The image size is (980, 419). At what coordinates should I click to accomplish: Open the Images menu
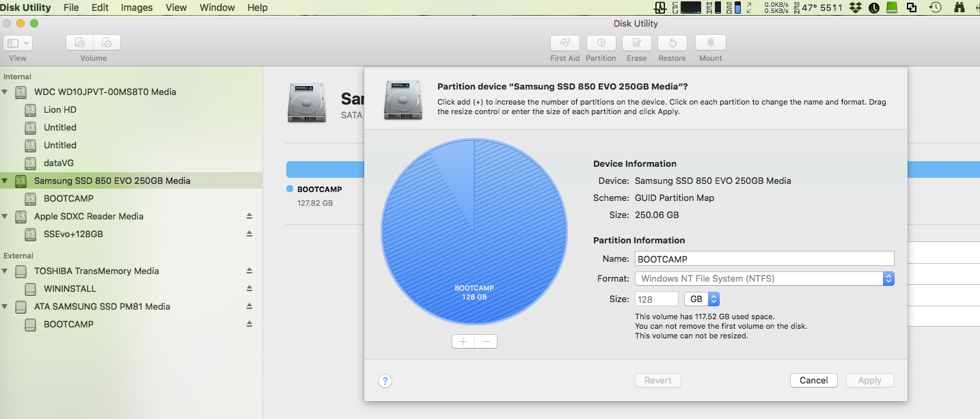coord(137,8)
